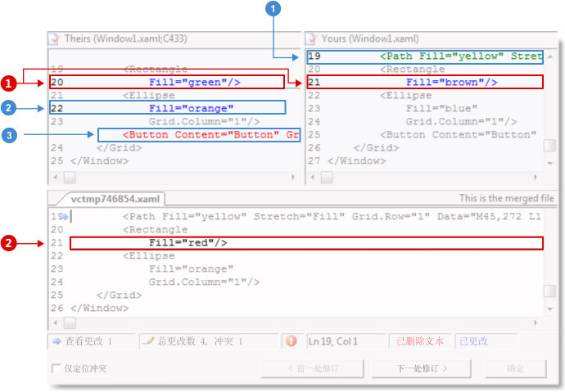Click horizontal scroll thumb in merged pane
Viewport: 565px width, 392px height.
70,323
